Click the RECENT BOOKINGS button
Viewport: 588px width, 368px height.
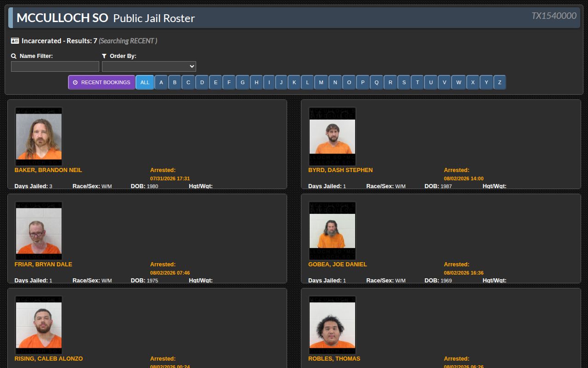coord(102,82)
